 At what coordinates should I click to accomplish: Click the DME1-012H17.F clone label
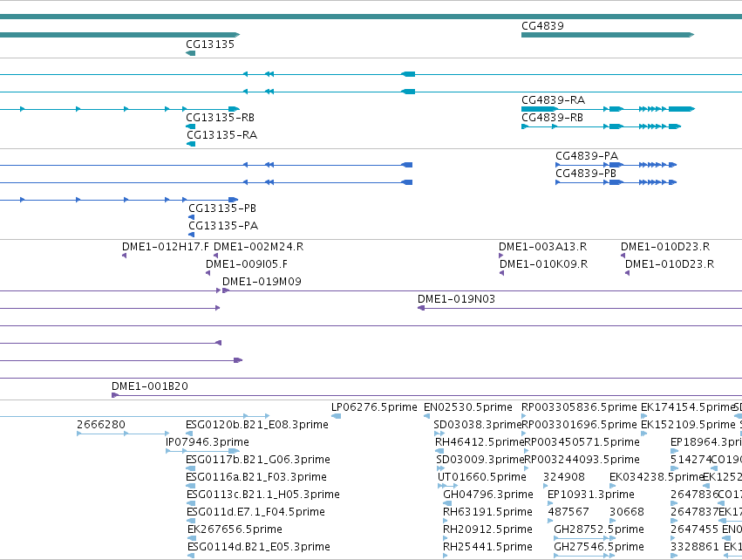click(x=165, y=247)
